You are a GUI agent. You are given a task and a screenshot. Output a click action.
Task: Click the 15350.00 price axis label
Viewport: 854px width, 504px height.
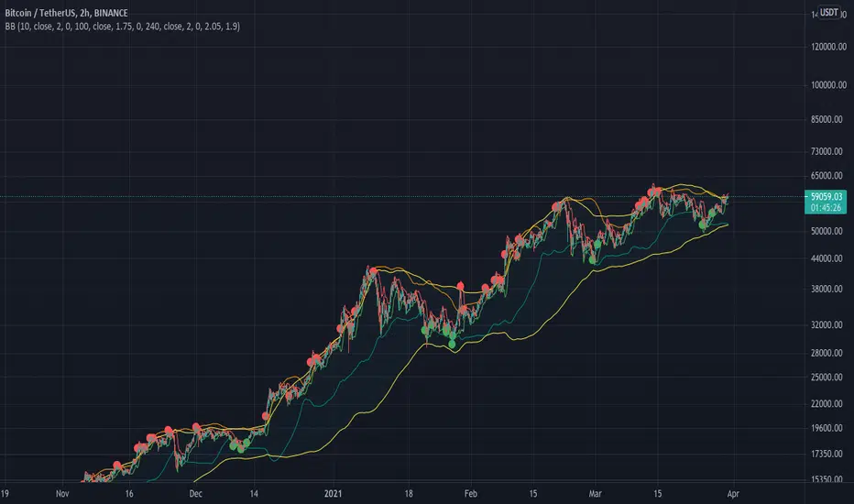(x=827, y=479)
